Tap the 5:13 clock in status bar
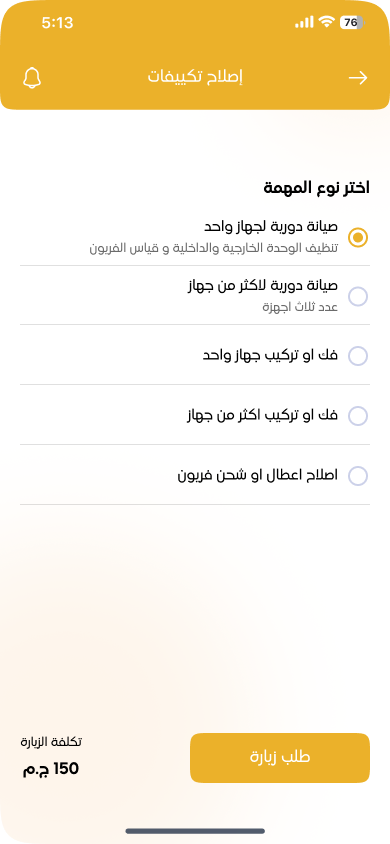This screenshot has width=390, height=844. 57,23
